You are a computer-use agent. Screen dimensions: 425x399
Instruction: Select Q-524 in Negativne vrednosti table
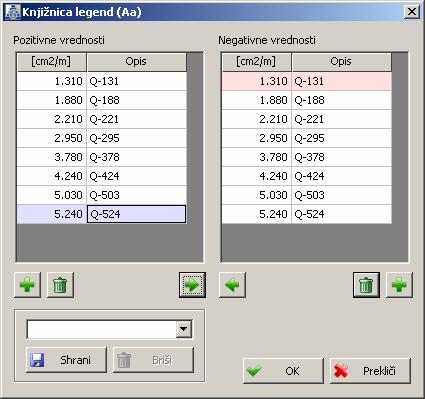pyautogui.click(x=342, y=214)
